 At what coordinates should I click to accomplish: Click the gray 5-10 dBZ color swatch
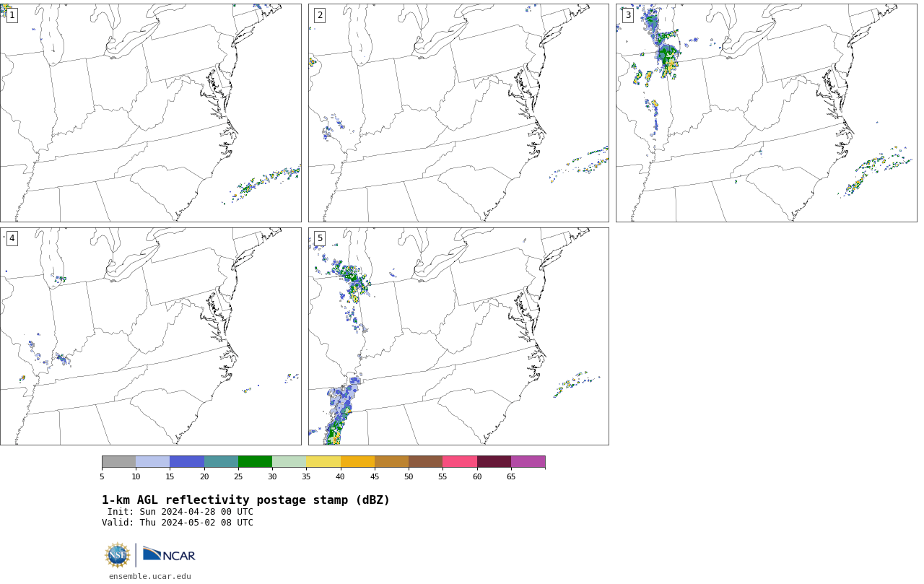tap(118, 462)
